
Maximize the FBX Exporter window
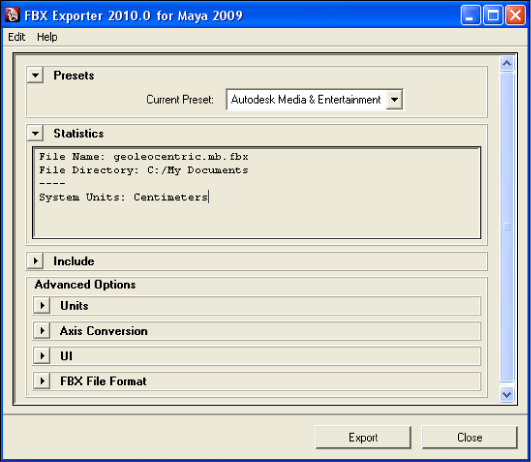(493, 15)
